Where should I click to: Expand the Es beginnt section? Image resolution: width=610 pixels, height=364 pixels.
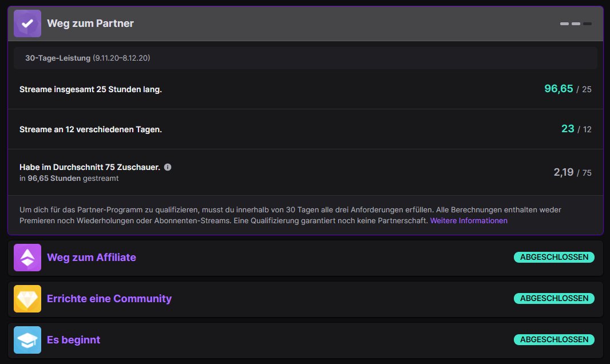306,340
